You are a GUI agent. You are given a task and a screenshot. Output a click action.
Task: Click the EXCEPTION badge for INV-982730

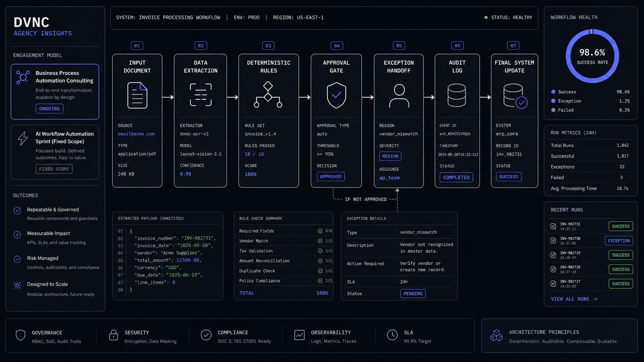[x=619, y=241]
